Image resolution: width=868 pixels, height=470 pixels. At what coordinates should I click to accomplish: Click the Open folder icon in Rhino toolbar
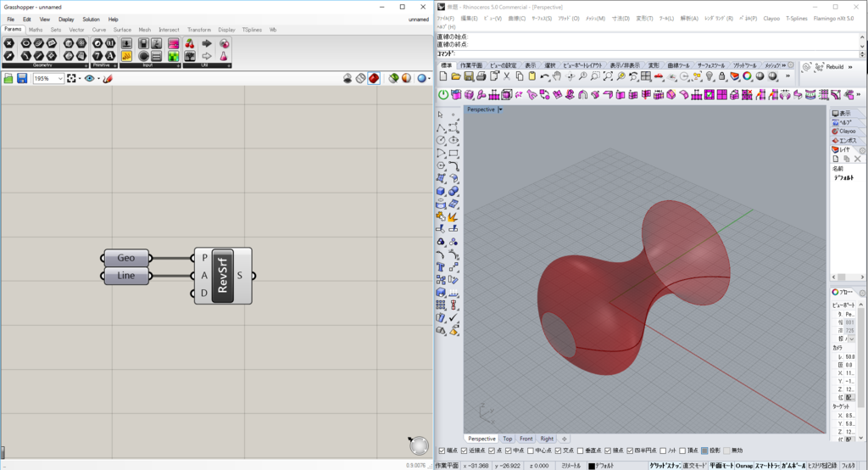coord(455,76)
